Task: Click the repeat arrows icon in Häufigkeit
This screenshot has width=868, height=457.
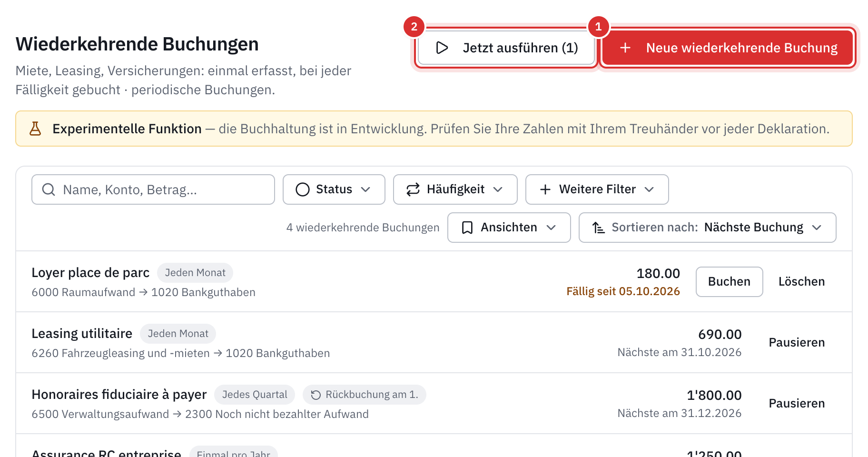Action: point(413,189)
